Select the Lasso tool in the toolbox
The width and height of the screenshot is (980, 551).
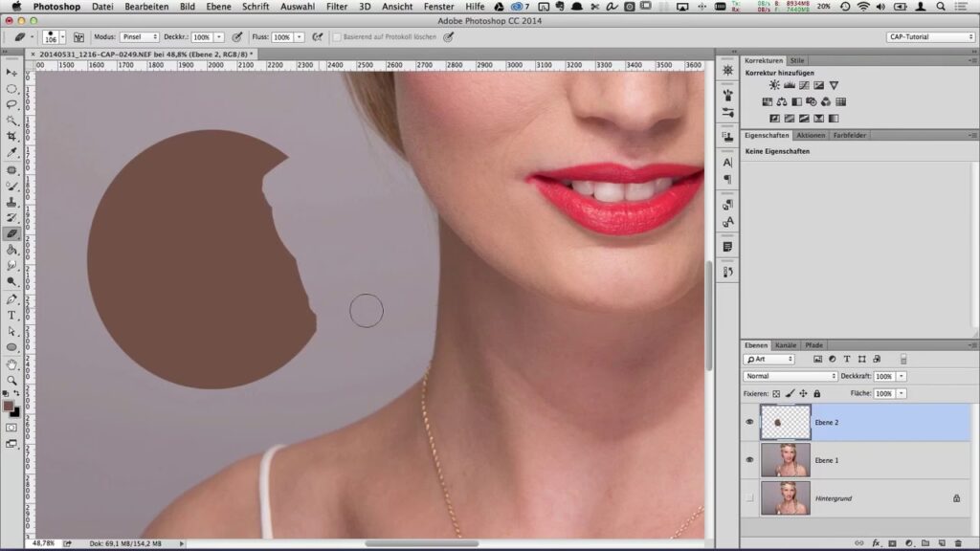coord(11,104)
